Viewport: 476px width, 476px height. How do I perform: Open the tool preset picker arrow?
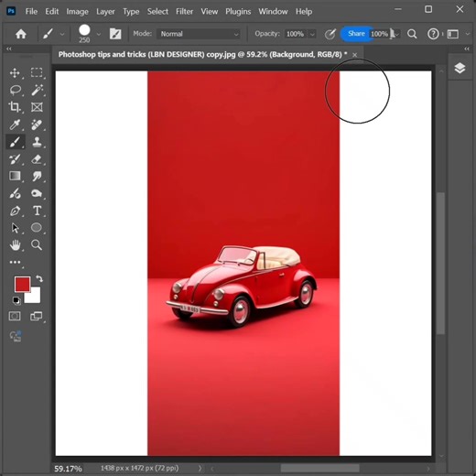(x=62, y=34)
